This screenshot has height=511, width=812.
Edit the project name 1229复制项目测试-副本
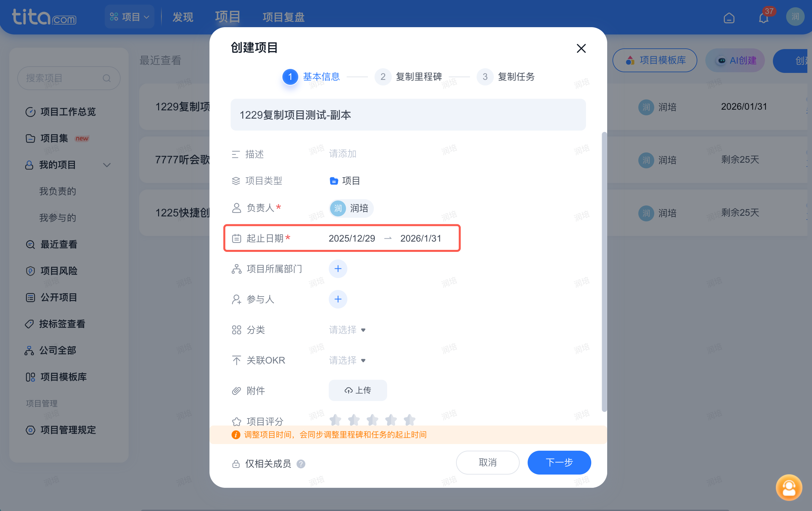408,115
